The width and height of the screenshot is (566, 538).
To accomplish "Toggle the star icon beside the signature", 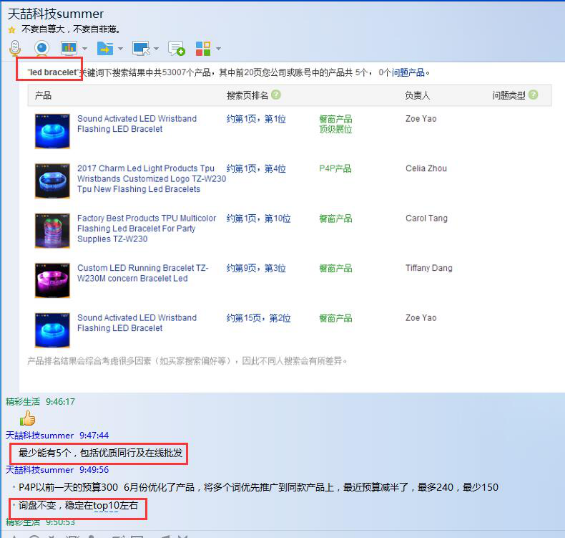I will click(12, 30).
